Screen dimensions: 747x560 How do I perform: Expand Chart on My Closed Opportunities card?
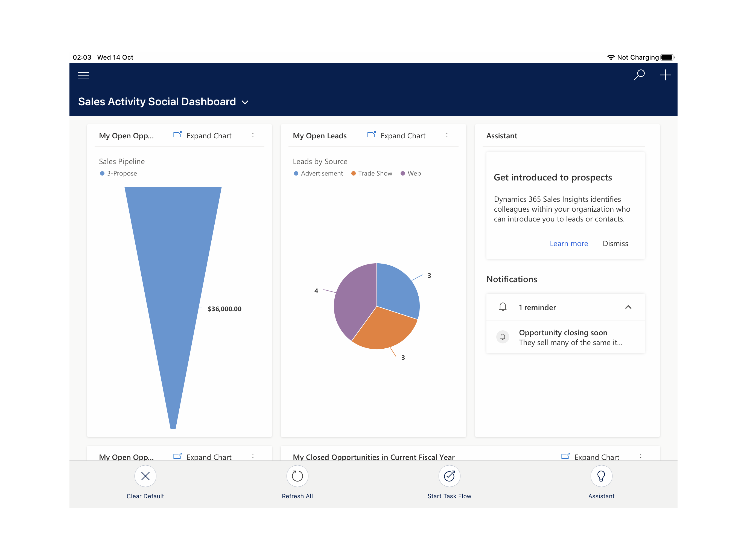[x=590, y=457]
